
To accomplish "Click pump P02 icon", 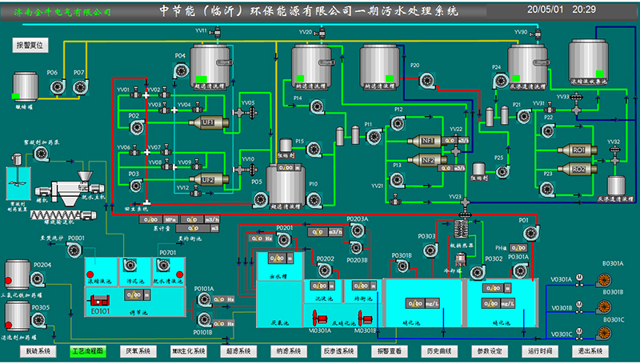I will click(137, 128).
